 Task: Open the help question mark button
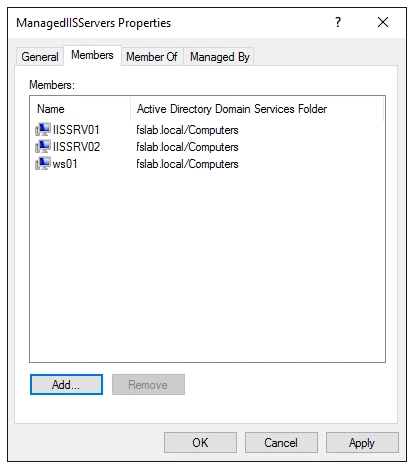(338, 23)
